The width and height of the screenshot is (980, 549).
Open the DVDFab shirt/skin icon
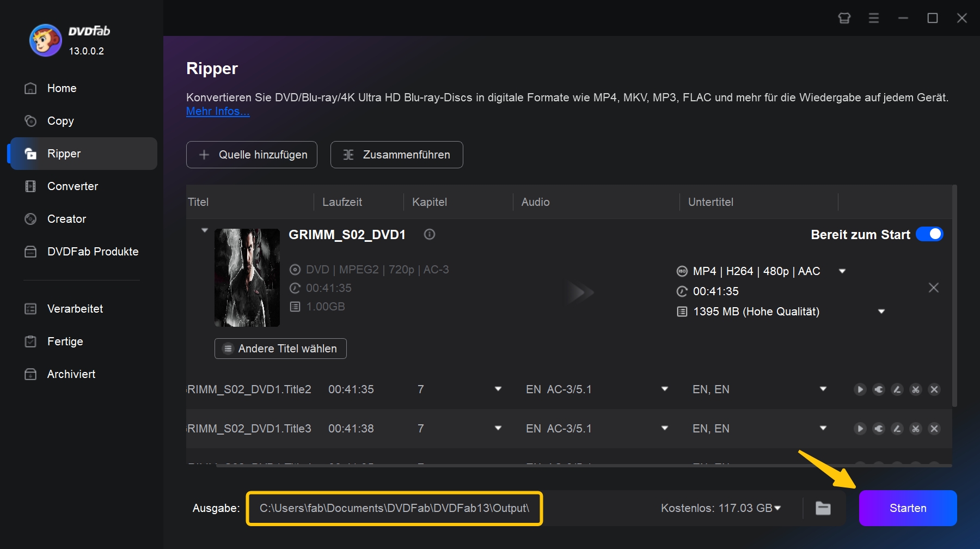pyautogui.click(x=844, y=18)
